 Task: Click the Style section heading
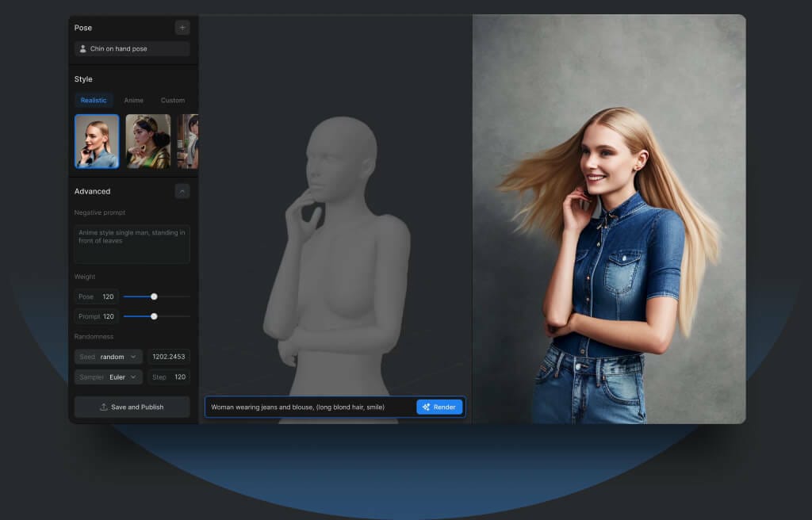pyautogui.click(x=83, y=79)
